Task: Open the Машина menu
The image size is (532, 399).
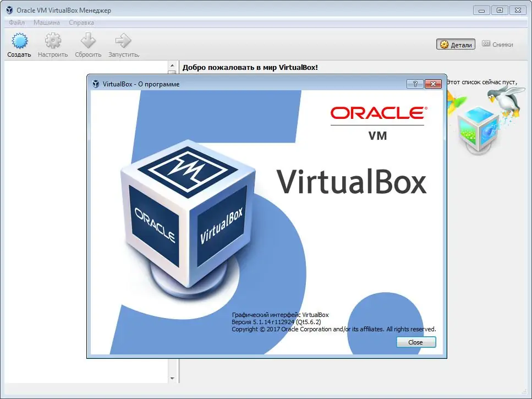Action: (46, 23)
